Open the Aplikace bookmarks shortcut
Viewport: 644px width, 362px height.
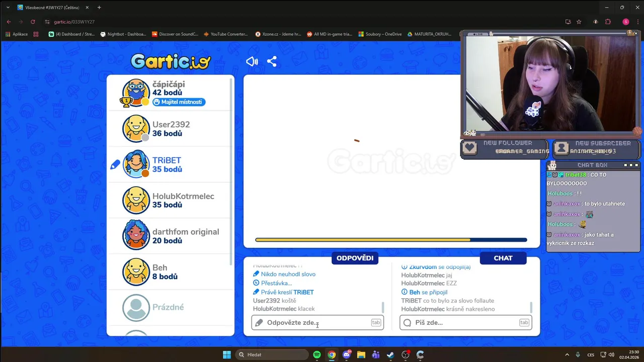coord(17,34)
